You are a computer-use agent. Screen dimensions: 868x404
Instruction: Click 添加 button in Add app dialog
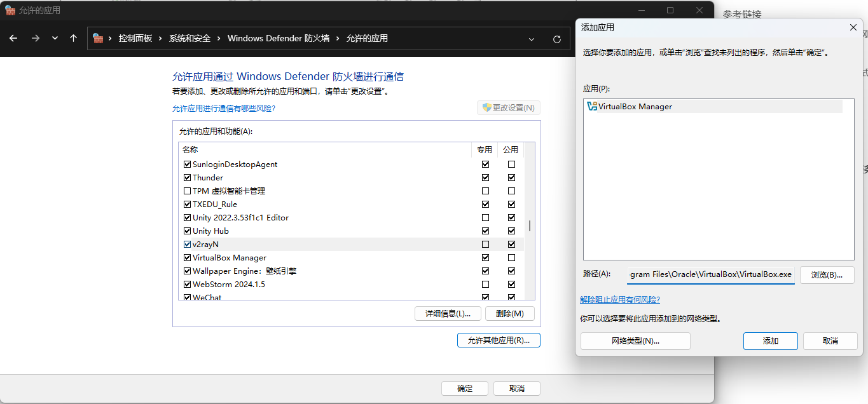[x=771, y=341]
